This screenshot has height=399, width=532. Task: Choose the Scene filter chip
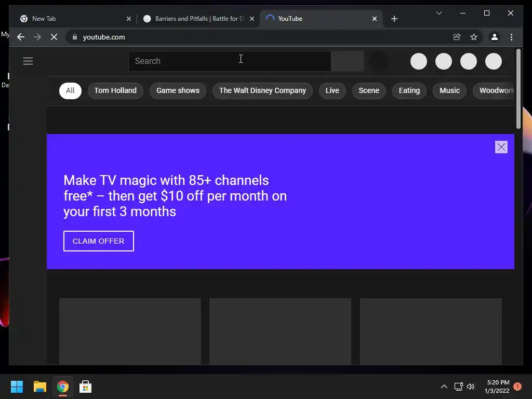pyautogui.click(x=369, y=90)
